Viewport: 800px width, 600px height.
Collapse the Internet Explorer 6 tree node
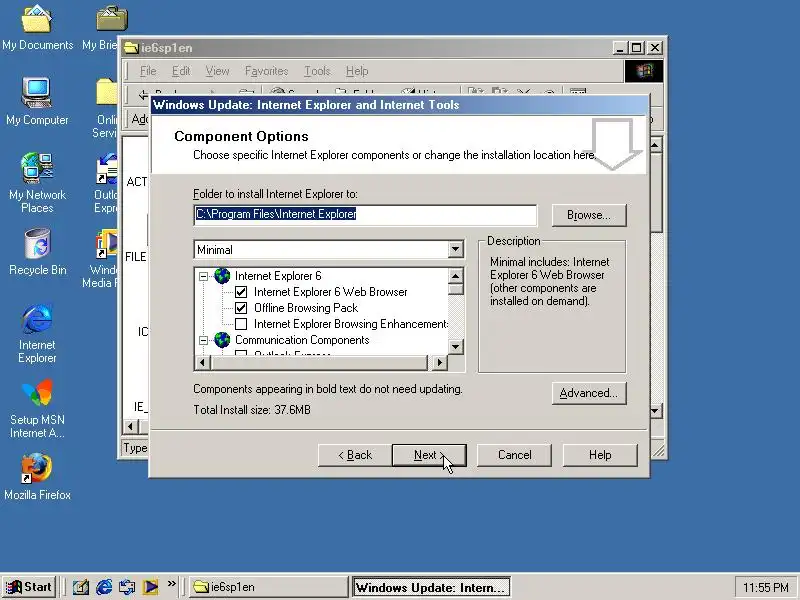(x=203, y=276)
